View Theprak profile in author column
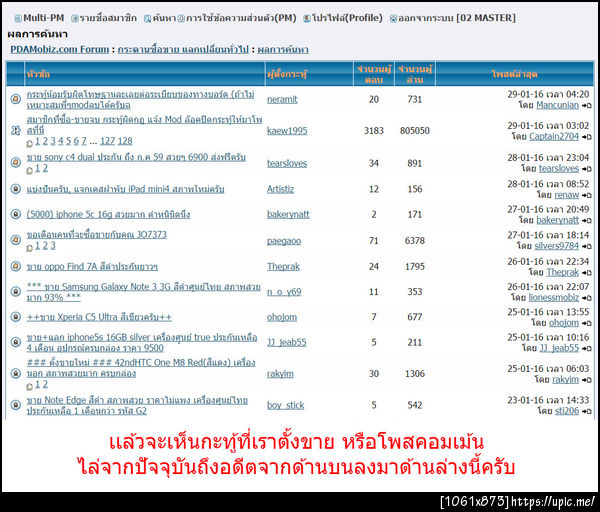 tap(283, 266)
